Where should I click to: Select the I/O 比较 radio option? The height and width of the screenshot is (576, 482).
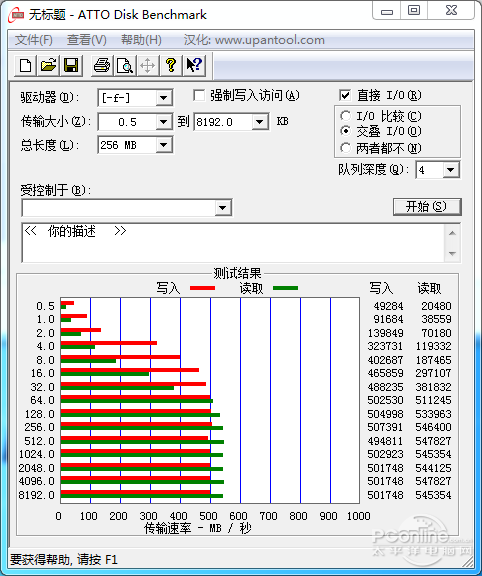click(x=345, y=116)
